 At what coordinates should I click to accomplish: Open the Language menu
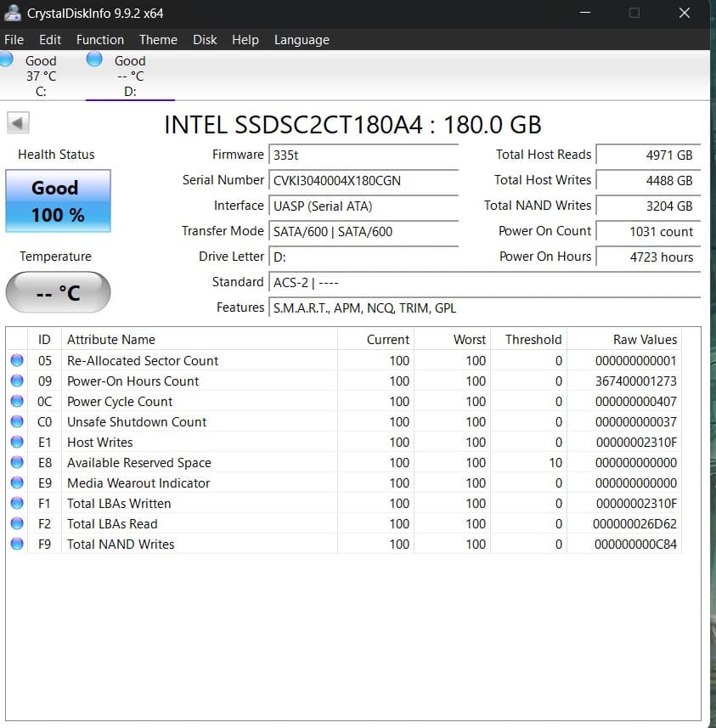302,40
